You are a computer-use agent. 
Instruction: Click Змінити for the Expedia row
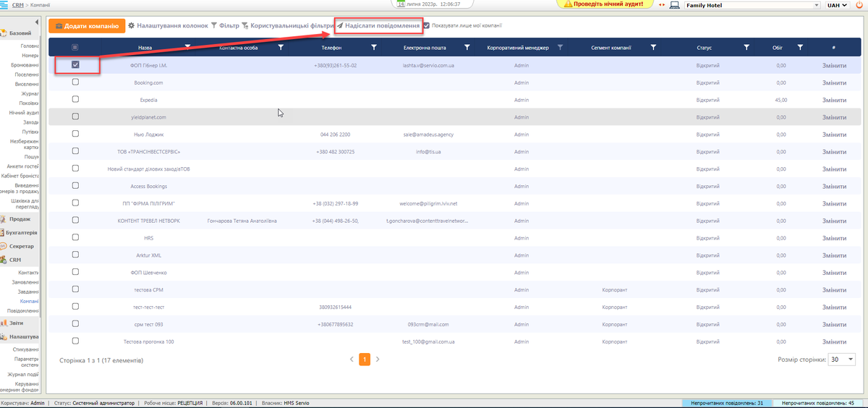(833, 99)
